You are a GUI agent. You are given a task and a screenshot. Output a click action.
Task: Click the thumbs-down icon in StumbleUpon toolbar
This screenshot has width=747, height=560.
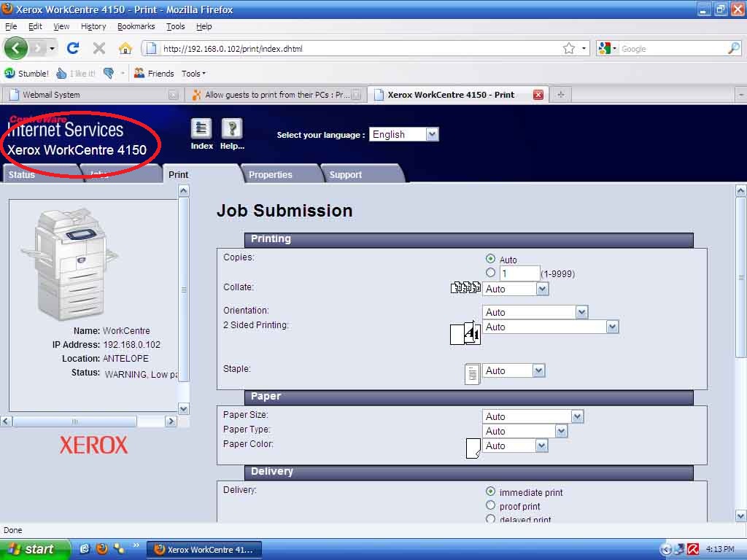(x=109, y=74)
